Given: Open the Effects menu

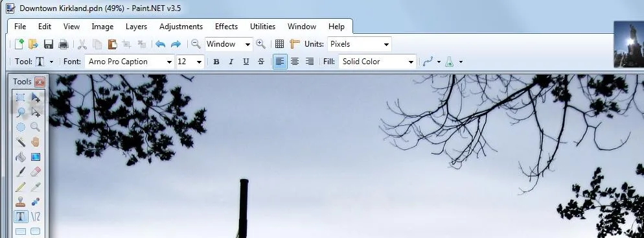Looking at the screenshot, I should pyautogui.click(x=226, y=27).
